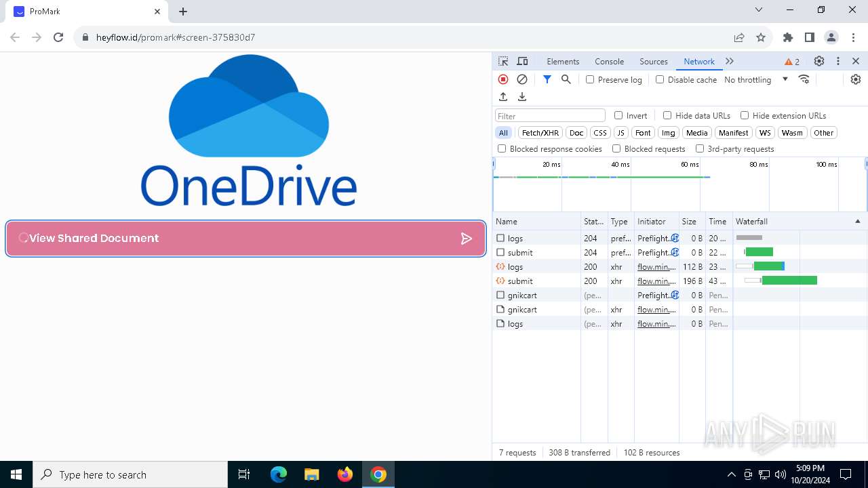Switch to the Elements tab
The width and height of the screenshot is (868, 488).
[563, 61]
